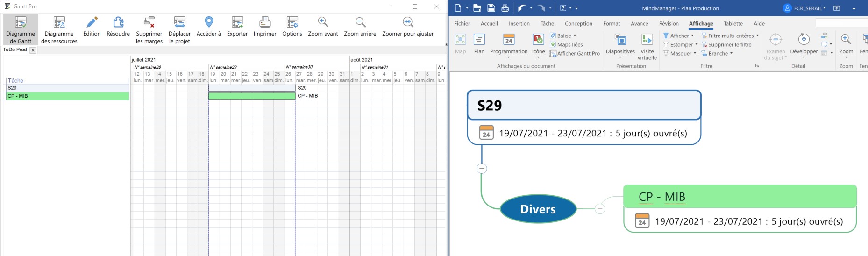Select the green CP - MIB Gantt bar

[x=251, y=96]
